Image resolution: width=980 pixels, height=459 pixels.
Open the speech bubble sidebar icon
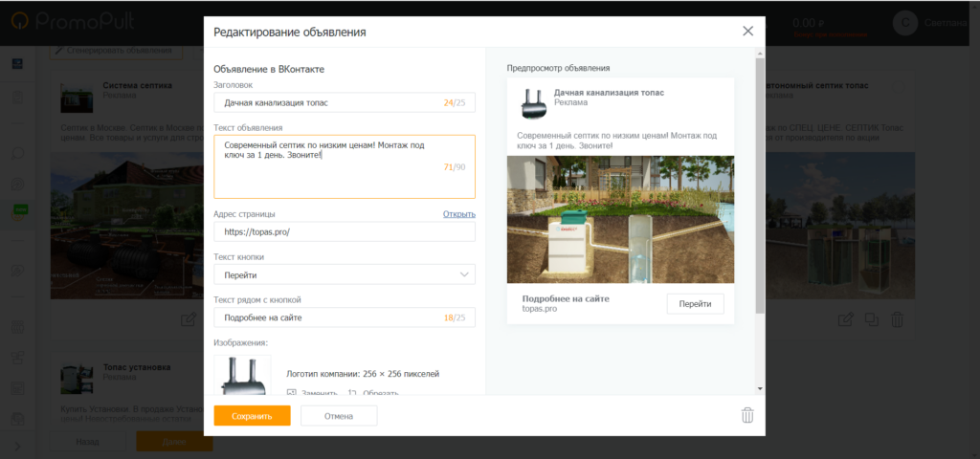(18, 152)
